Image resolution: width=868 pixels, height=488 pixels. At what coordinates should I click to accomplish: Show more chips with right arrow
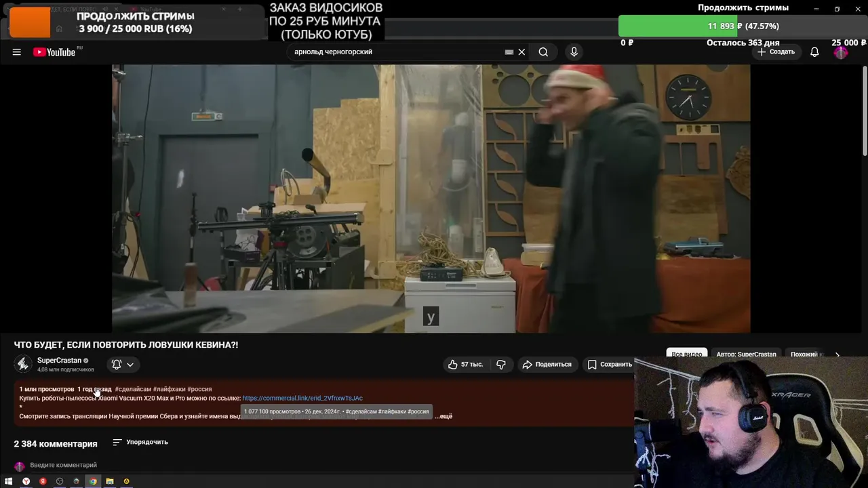[x=837, y=354]
